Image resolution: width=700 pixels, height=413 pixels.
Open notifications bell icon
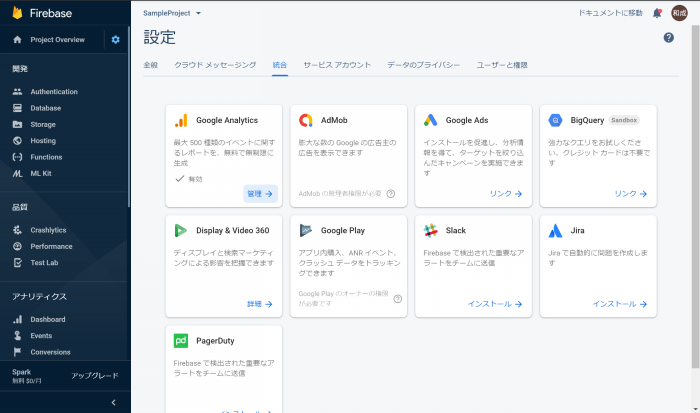pyautogui.click(x=657, y=13)
